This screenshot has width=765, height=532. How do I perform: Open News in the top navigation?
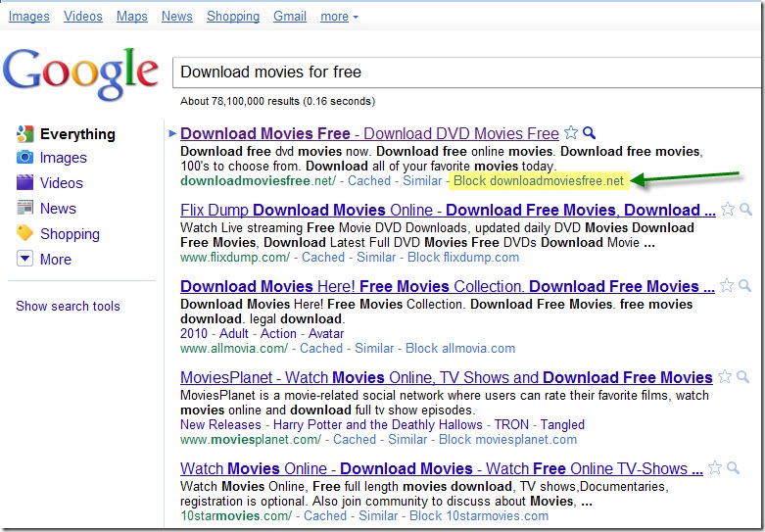point(177,16)
